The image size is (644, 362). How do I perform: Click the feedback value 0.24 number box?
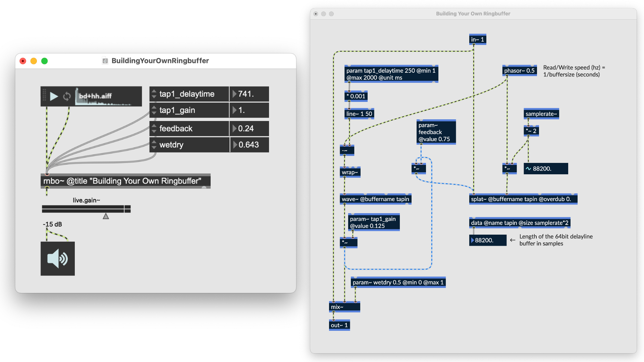click(250, 129)
